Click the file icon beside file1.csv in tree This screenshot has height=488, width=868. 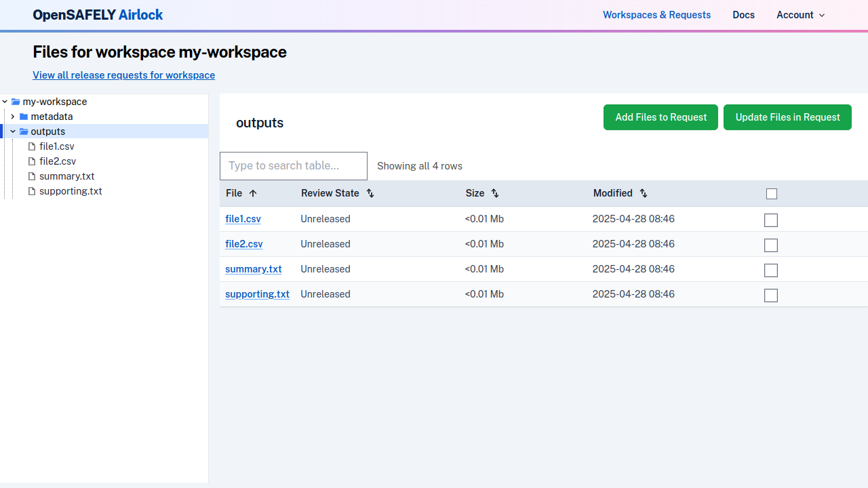pos(32,146)
